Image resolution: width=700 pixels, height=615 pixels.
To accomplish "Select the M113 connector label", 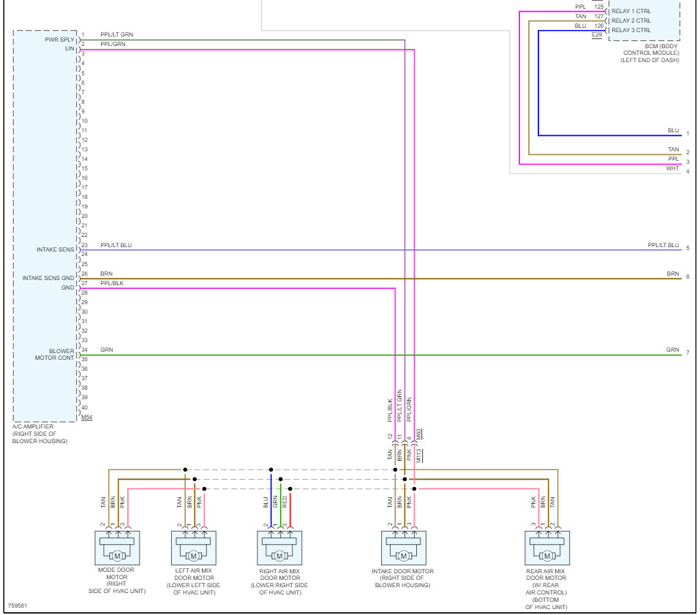I will click(x=418, y=456).
